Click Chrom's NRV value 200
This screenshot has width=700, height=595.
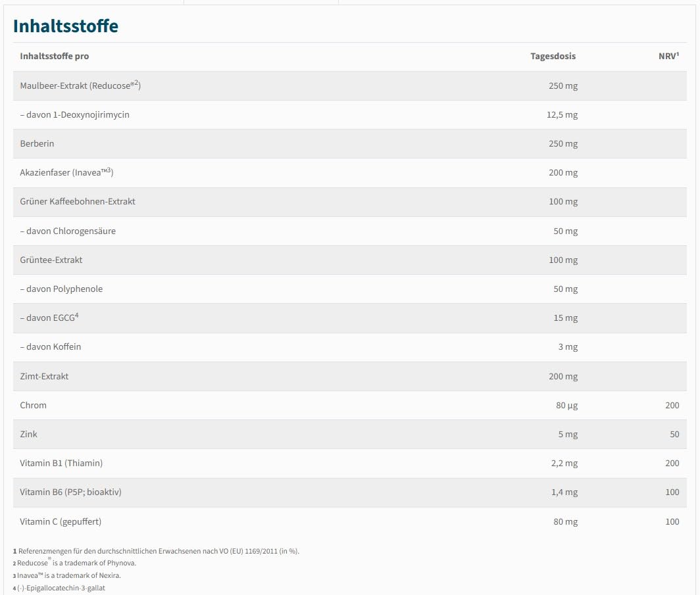coord(672,406)
